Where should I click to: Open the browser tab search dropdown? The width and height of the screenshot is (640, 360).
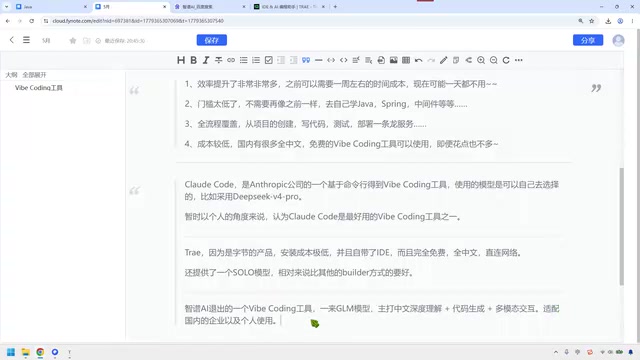coord(6,7)
